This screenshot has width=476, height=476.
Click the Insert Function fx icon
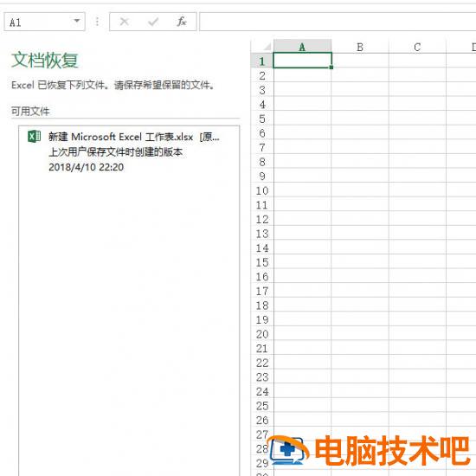[182, 22]
